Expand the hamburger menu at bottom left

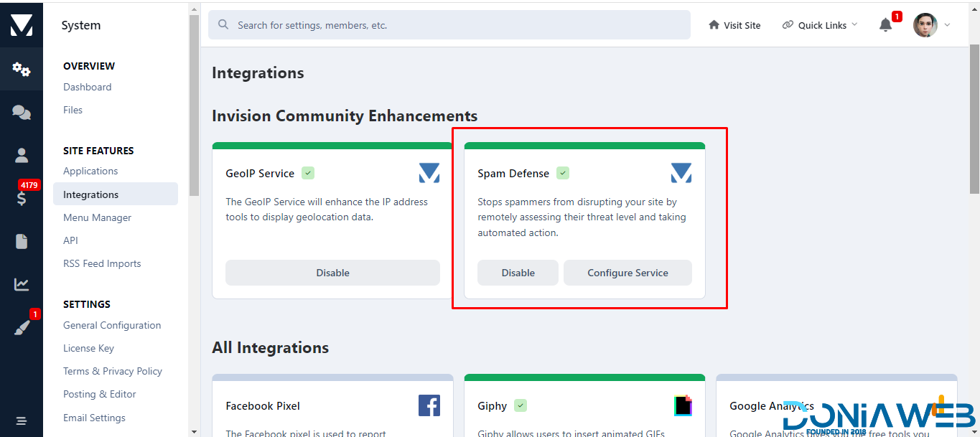(x=22, y=420)
